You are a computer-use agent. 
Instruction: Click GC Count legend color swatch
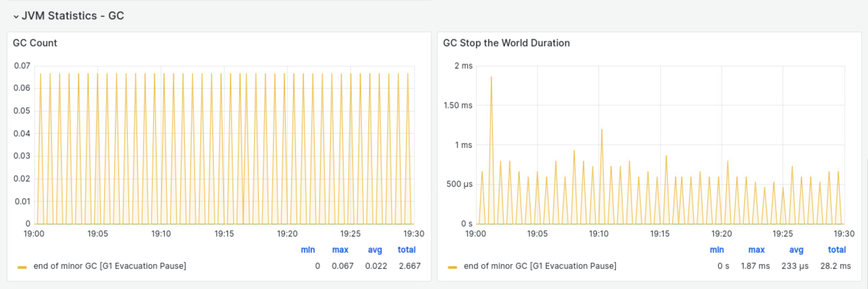coord(22,267)
